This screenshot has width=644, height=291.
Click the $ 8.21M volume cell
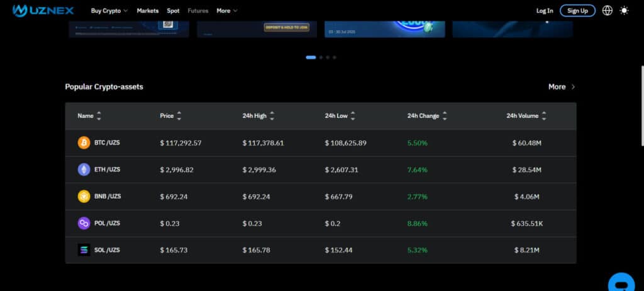(527, 250)
